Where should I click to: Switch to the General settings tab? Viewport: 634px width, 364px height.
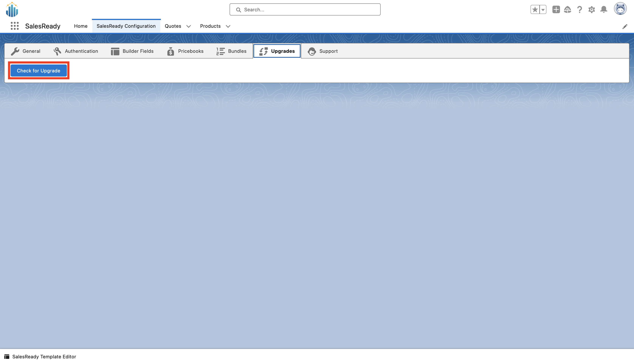click(x=26, y=51)
